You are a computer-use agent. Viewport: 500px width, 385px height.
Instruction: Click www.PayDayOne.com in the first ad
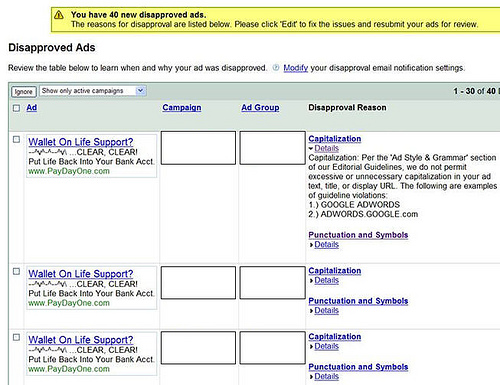[69, 171]
